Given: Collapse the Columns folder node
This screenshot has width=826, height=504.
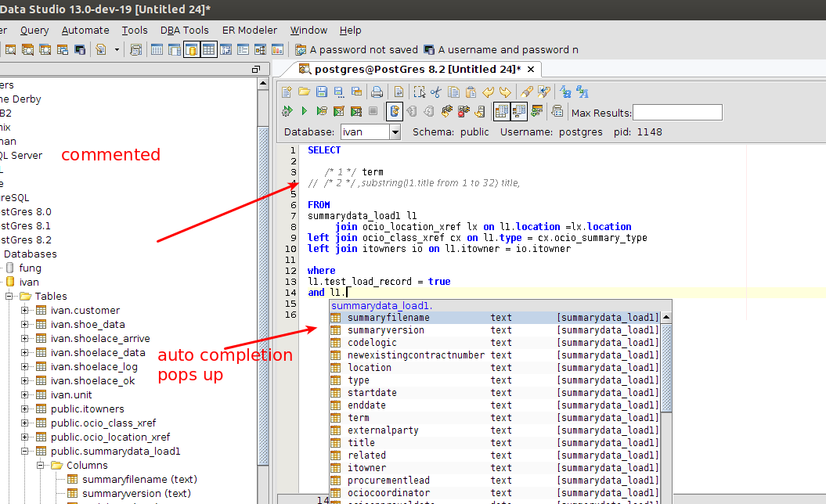Looking at the screenshot, I should coord(40,466).
